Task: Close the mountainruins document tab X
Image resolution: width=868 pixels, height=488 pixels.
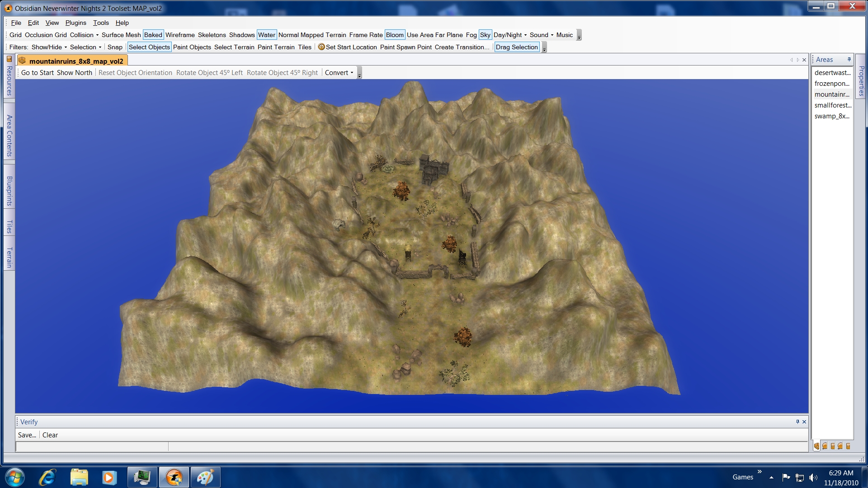Action: click(x=804, y=60)
